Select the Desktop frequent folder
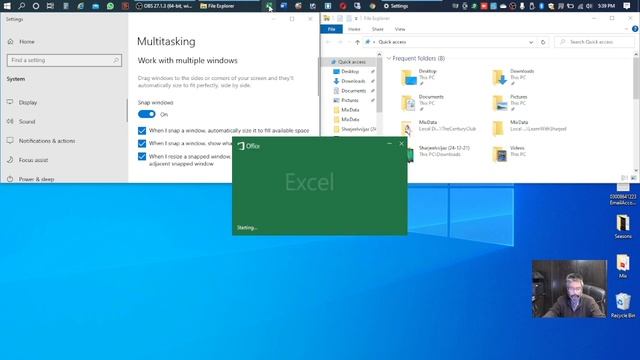 pyautogui.click(x=420, y=77)
